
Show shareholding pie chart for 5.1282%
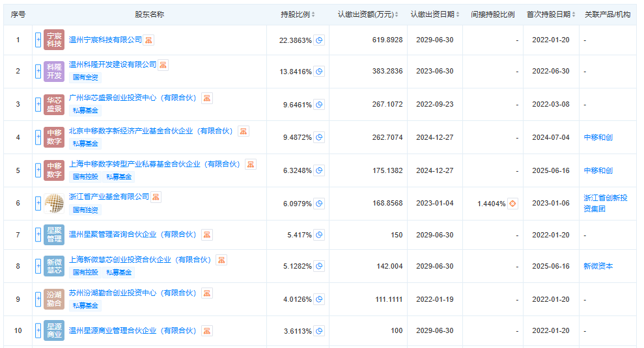point(319,266)
